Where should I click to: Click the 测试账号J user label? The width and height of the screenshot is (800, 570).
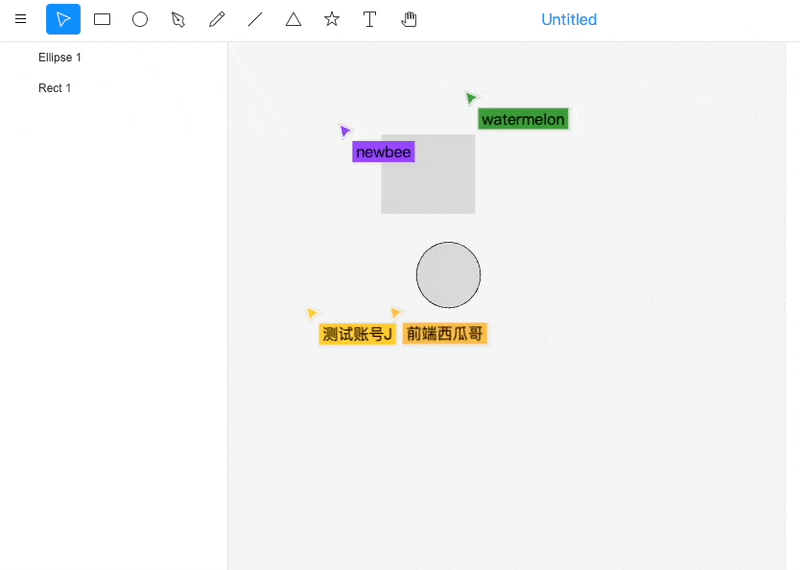(x=357, y=334)
